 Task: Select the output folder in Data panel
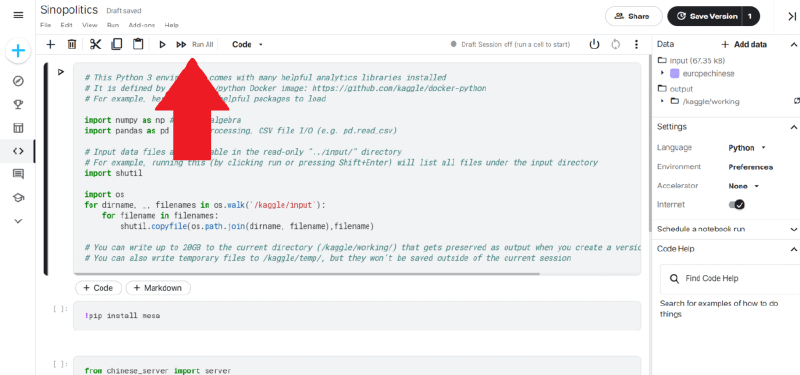(x=676, y=88)
